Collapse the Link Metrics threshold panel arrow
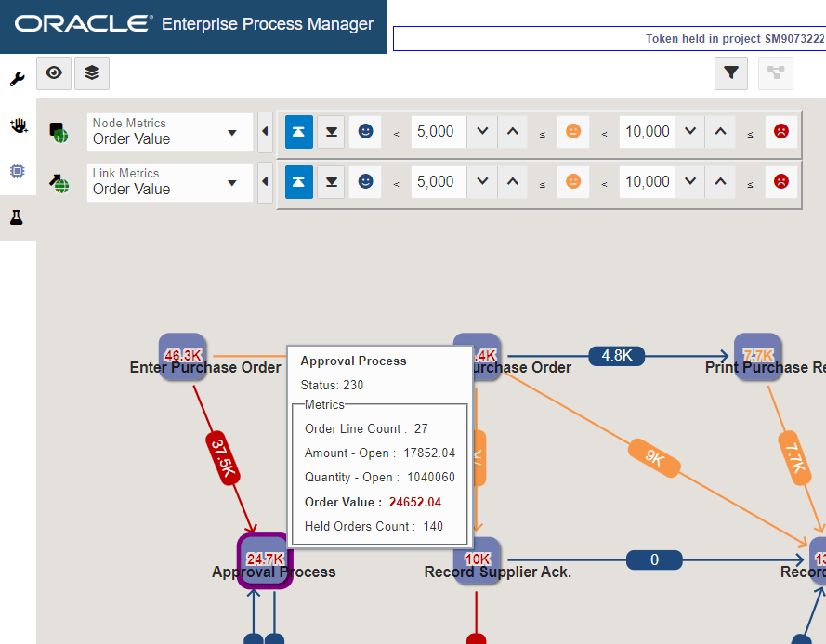 (265, 182)
